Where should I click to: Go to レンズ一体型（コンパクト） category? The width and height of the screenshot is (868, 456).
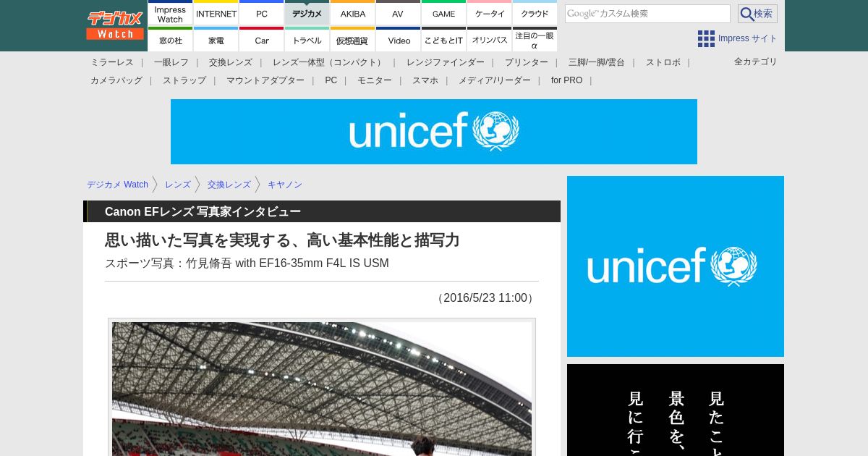tap(329, 62)
